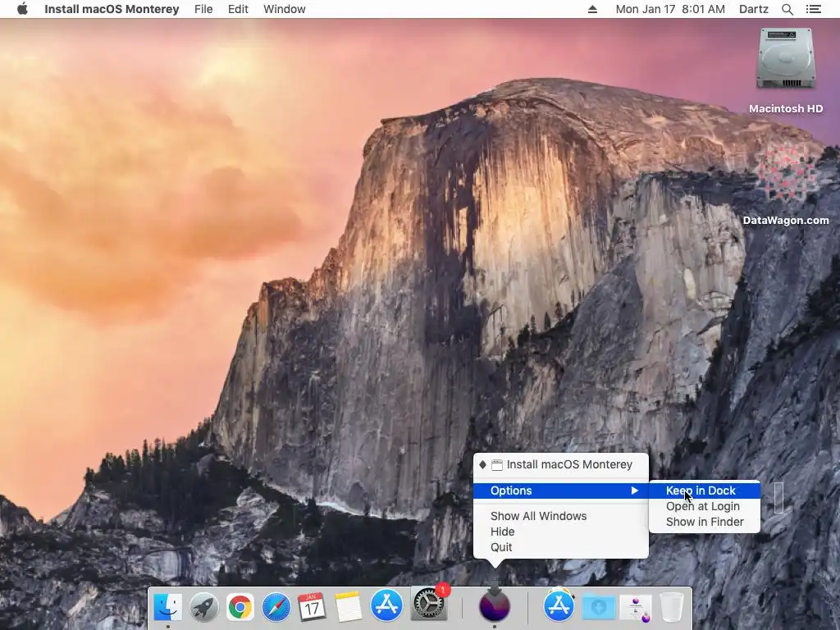This screenshot has width=840, height=630.
Task: Click the eject icon in menu bar
Action: coord(592,9)
